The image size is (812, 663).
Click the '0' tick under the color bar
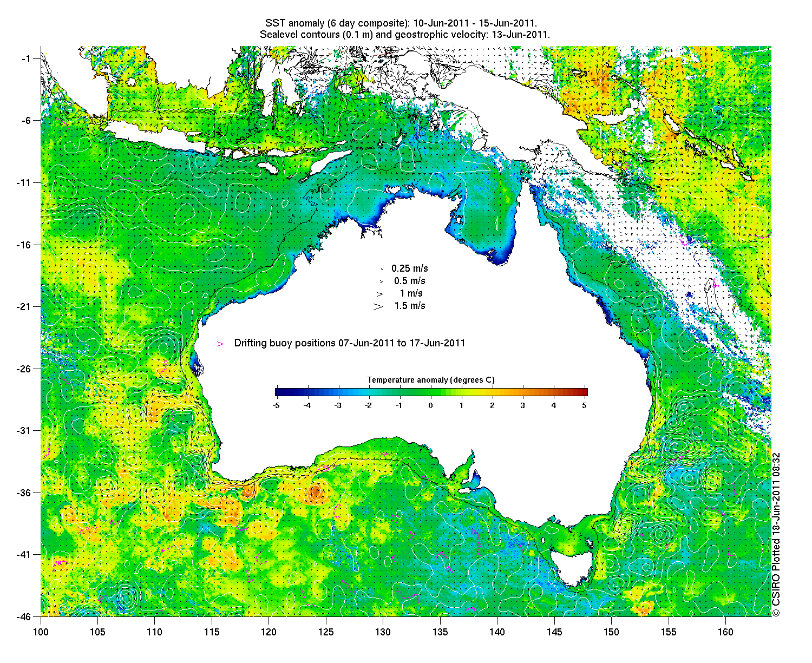(431, 405)
